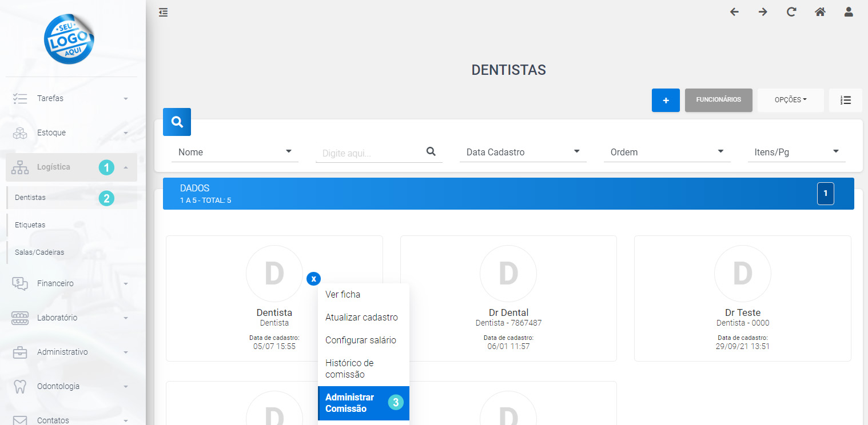The width and height of the screenshot is (868, 425).
Task: Click the Tarefas checklist icon
Action: pos(20,98)
